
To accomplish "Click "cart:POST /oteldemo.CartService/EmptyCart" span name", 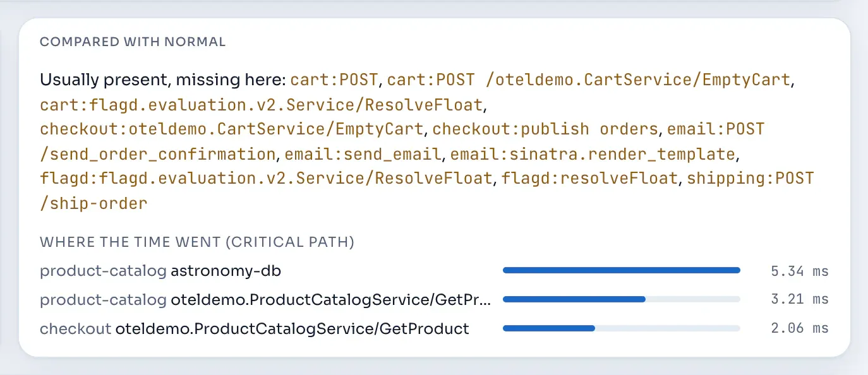I will click(x=589, y=80).
